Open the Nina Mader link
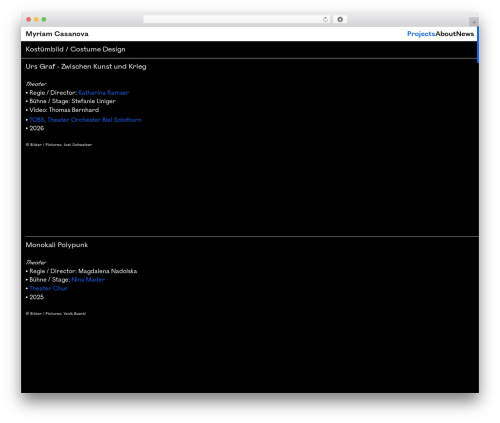This screenshot has width=500, height=423. [x=88, y=280]
